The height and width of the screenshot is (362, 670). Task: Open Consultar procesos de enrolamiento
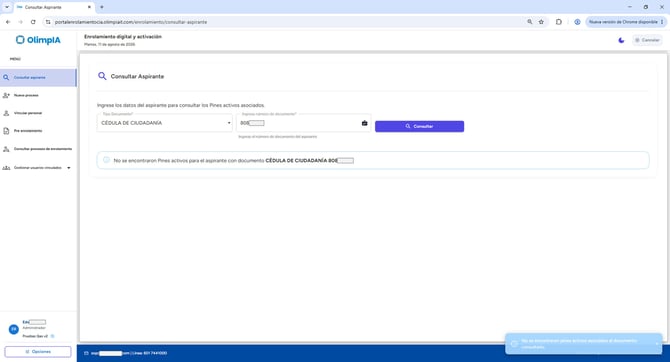[x=38, y=149]
